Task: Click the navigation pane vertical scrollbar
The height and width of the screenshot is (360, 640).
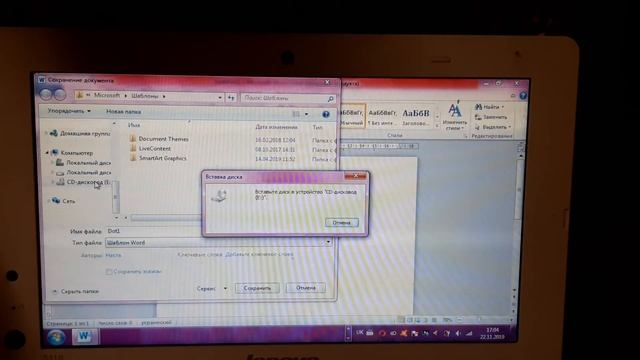Action: pyautogui.click(x=116, y=196)
